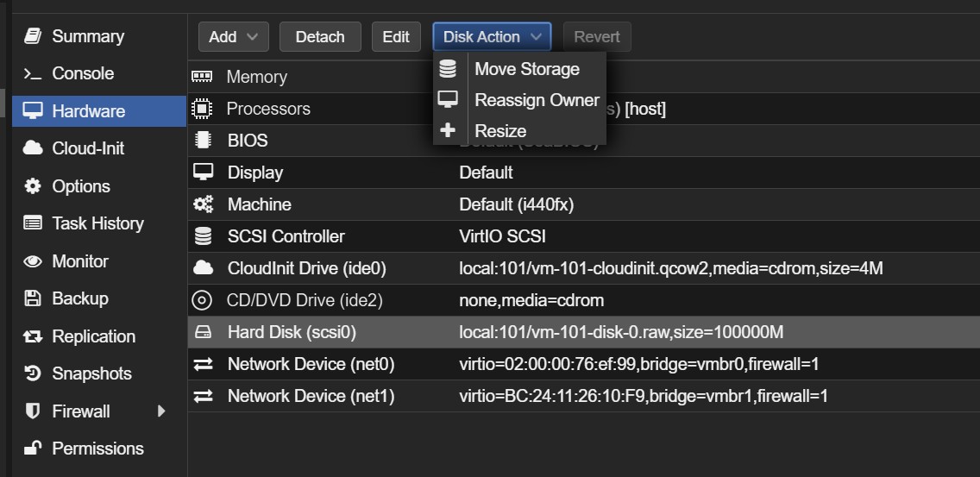Open the Summary tab
This screenshot has height=477, width=980.
pos(98,36)
